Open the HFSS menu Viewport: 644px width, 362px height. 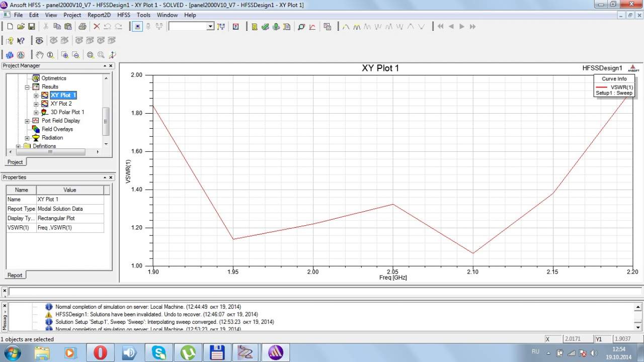tap(124, 15)
